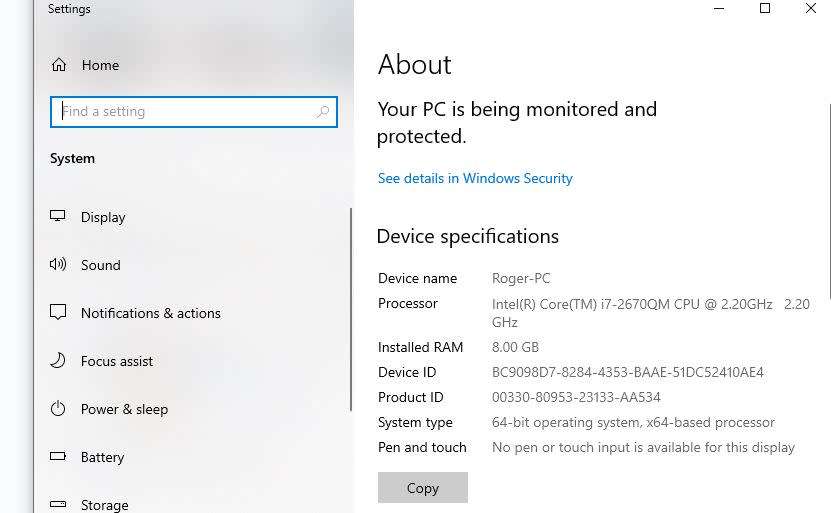Image resolution: width=831 pixels, height=513 pixels.
Task: Open See details in Windows Security link
Action: pyautogui.click(x=475, y=178)
